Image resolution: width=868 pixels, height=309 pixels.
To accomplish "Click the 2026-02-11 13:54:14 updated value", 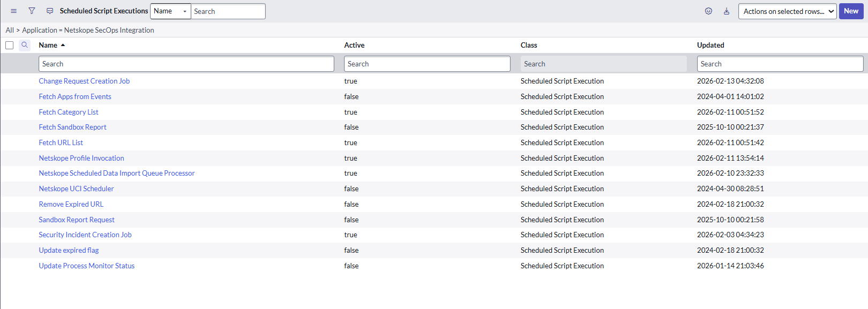I will [730, 158].
